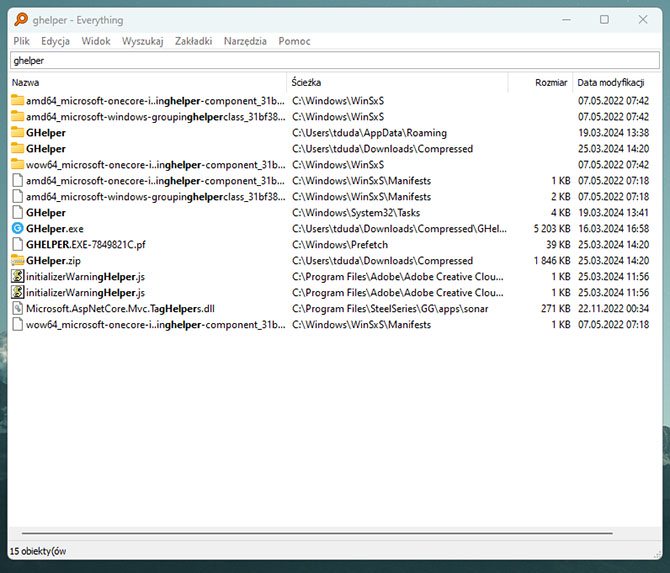Click date 19.03.2024 13:38

click(x=613, y=132)
